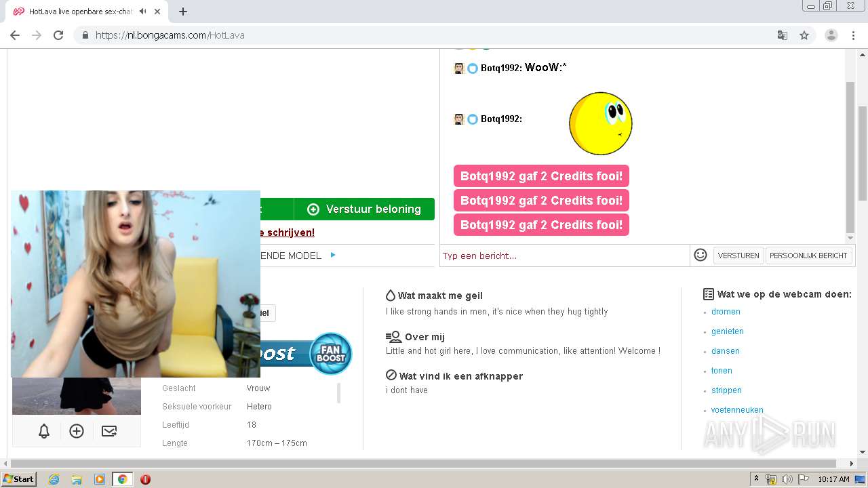868x488 pixels.
Task: Open the Windows Start menu
Action: click(18, 479)
